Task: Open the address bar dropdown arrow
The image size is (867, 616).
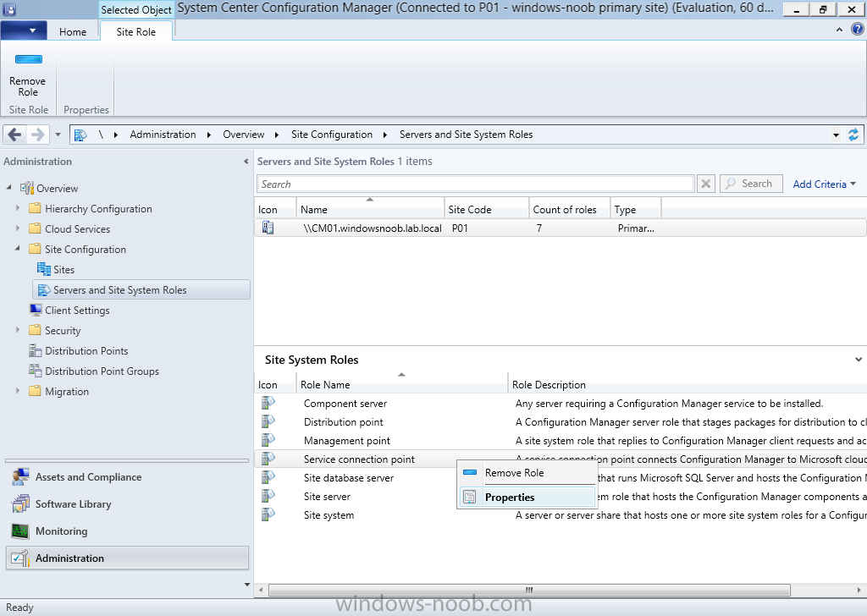Action: (x=836, y=135)
